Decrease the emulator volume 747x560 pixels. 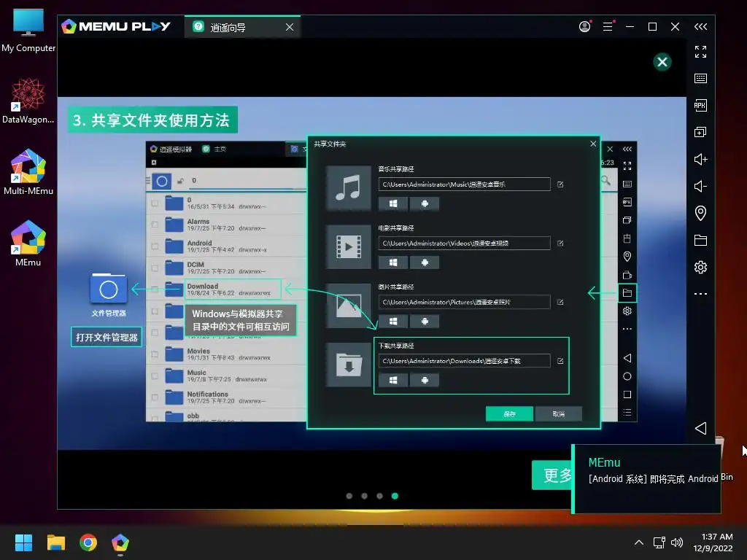700,186
